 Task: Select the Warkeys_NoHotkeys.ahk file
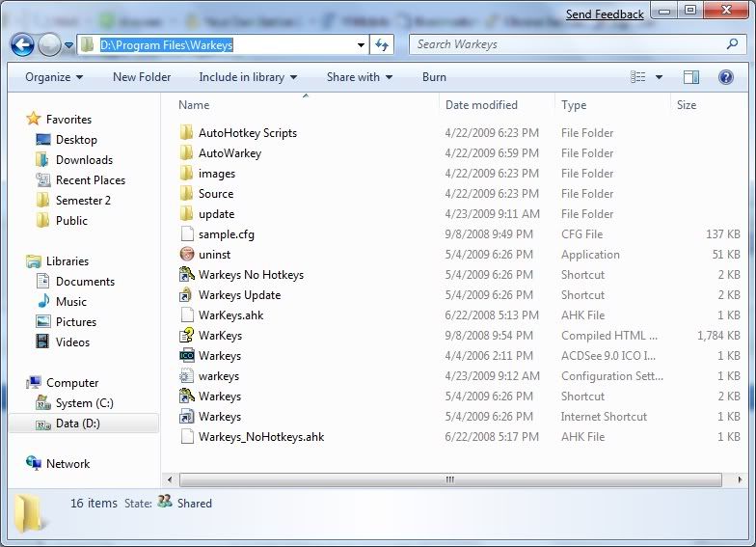pyautogui.click(x=260, y=436)
